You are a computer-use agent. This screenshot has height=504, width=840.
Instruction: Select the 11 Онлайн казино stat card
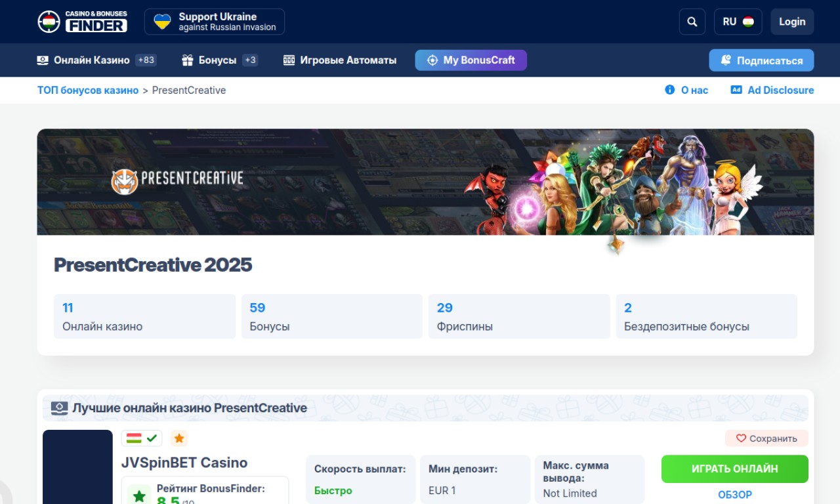(144, 316)
